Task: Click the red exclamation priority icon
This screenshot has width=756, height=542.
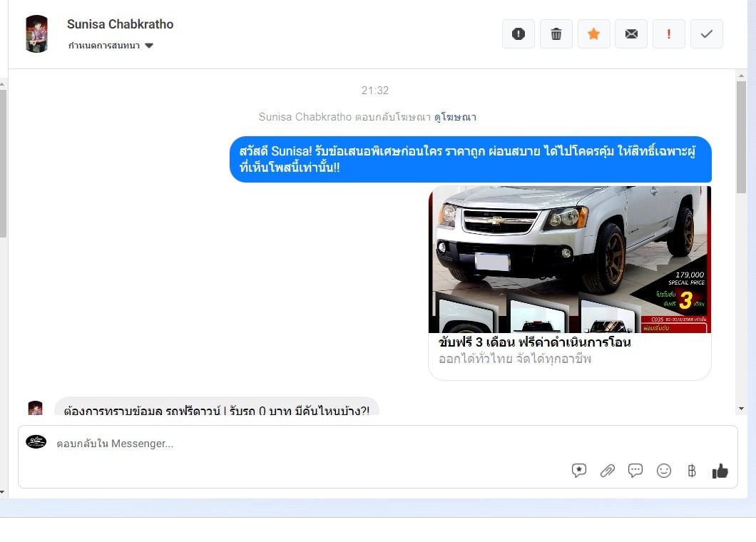Action: tap(669, 34)
